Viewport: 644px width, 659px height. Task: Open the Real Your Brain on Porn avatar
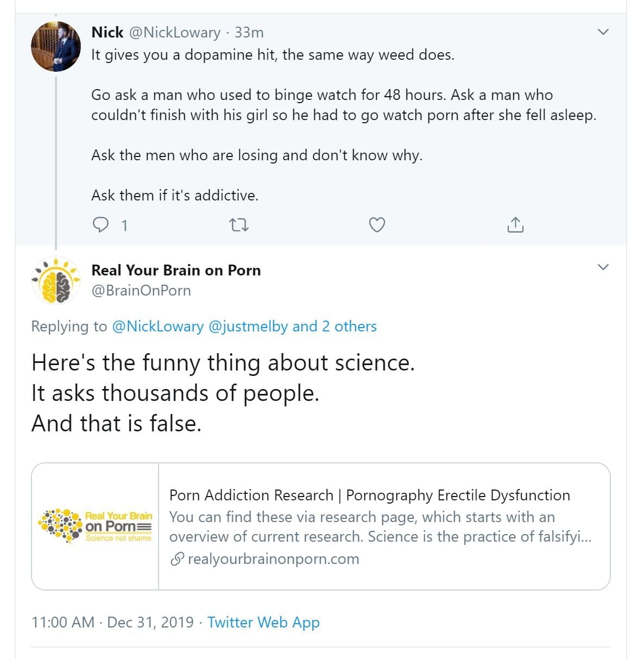[55, 280]
